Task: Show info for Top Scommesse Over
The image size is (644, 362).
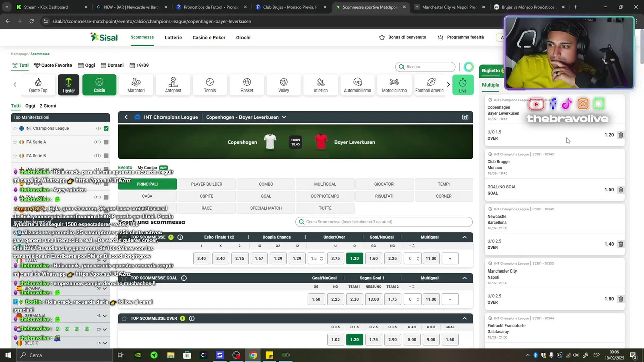Action: pyautogui.click(x=192, y=318)
